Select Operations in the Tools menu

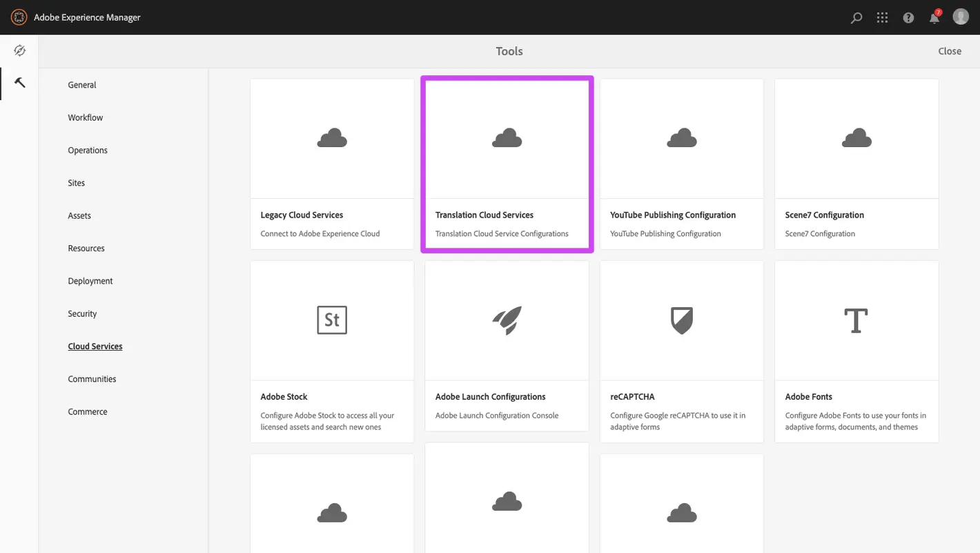coord(88,151)
